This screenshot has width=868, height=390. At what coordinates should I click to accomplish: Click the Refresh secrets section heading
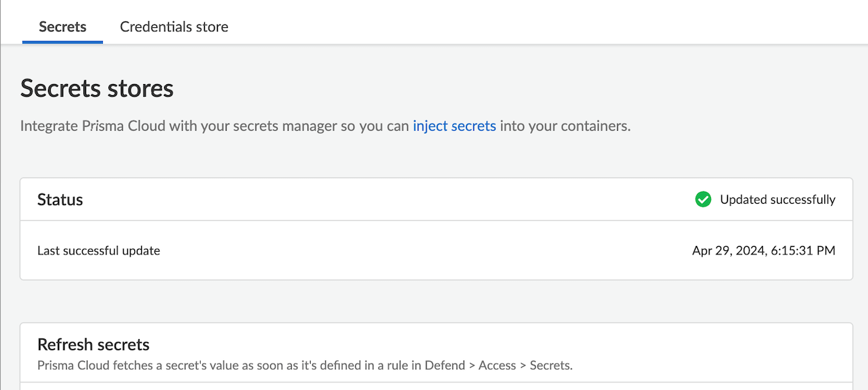click(x=93, y=344)
